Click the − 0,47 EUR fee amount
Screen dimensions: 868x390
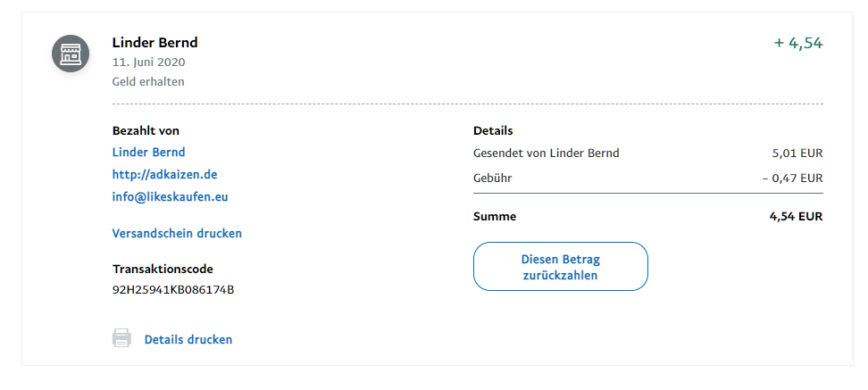(x=792, y=178)
